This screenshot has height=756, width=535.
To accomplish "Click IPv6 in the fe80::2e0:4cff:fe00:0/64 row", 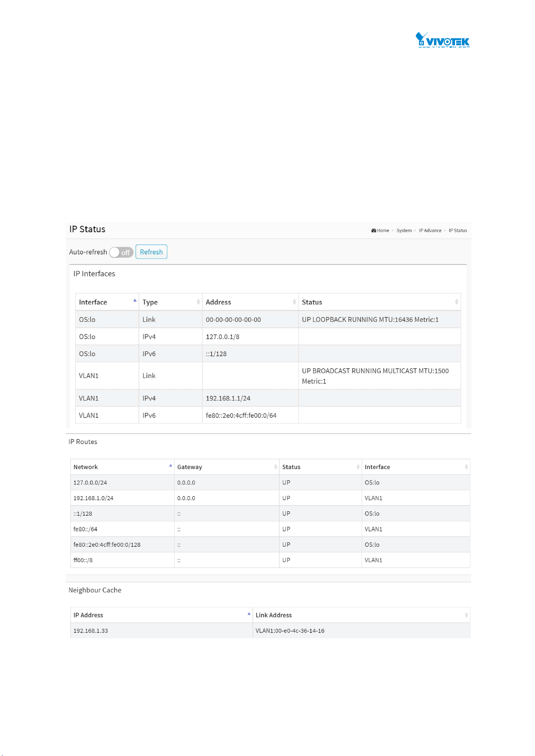I will point(149,416).
